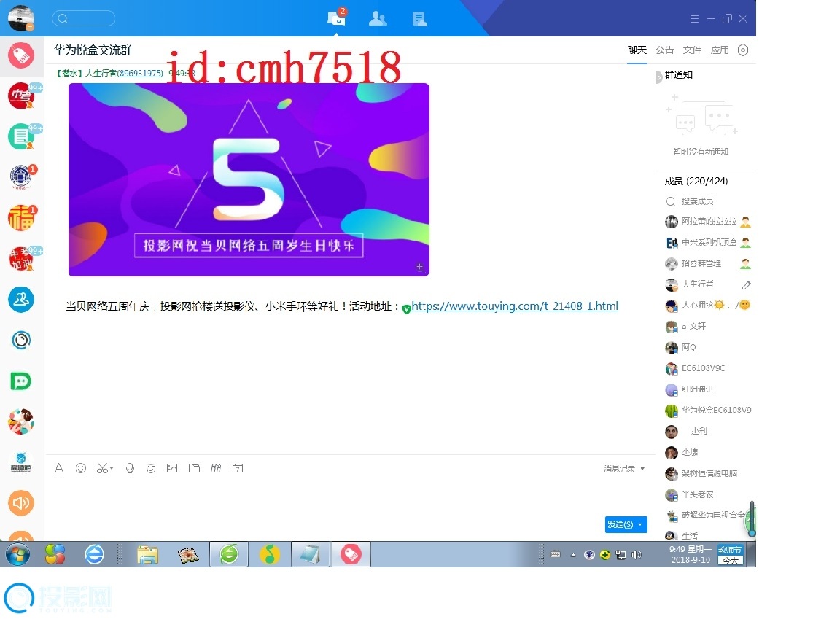The image size is (840, 630).
Task: Open the messages icon with badge 2
Action: (335, 19)
